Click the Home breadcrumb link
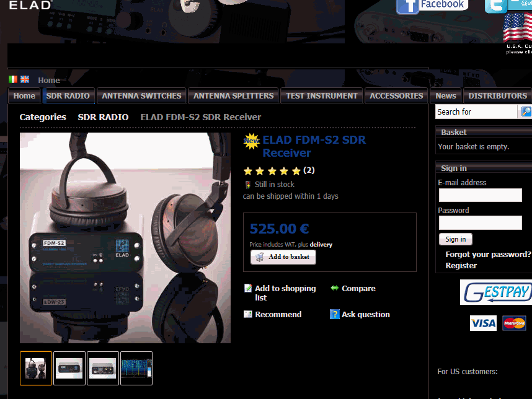This screenshot has width=532, height=399. pyautogui.click(x=49, y=81)
